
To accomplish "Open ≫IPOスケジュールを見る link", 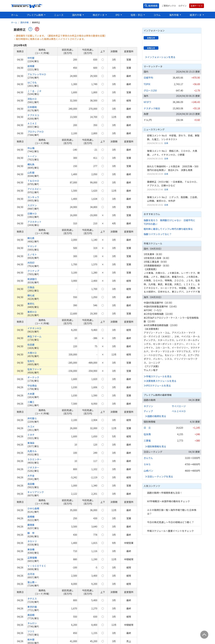I will 157,386.
